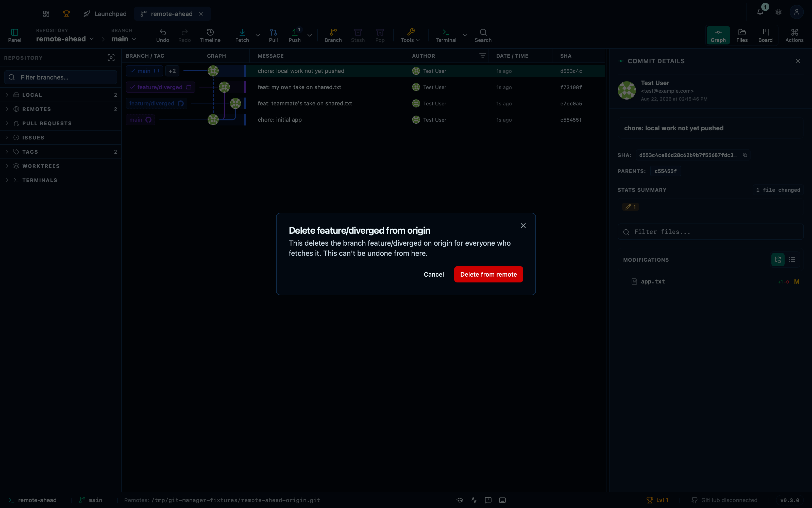
Task: Open the Actions command menu
Action: pyautogui.click(x=794, y=35)
